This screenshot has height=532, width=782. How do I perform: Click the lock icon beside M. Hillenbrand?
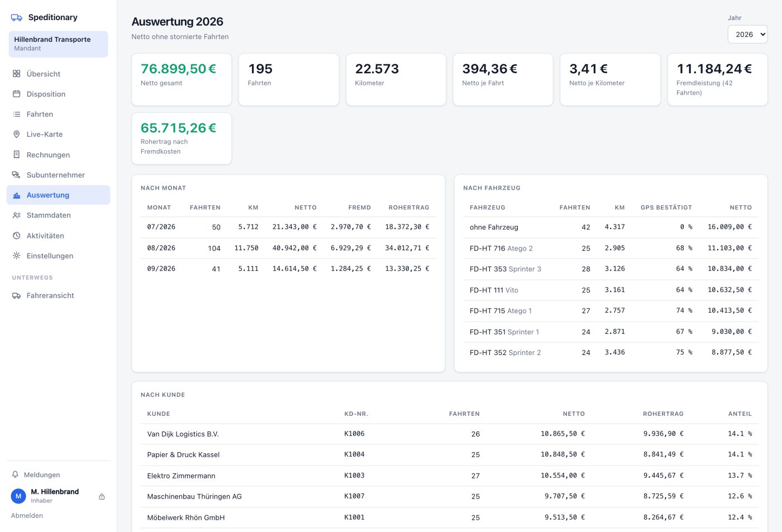(x=102, y=496)
